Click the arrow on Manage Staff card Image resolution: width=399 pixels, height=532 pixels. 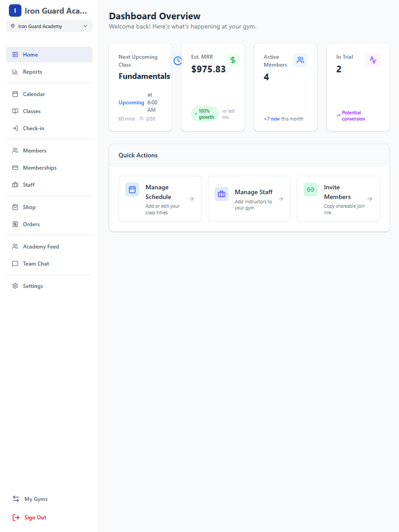[281, 199]
